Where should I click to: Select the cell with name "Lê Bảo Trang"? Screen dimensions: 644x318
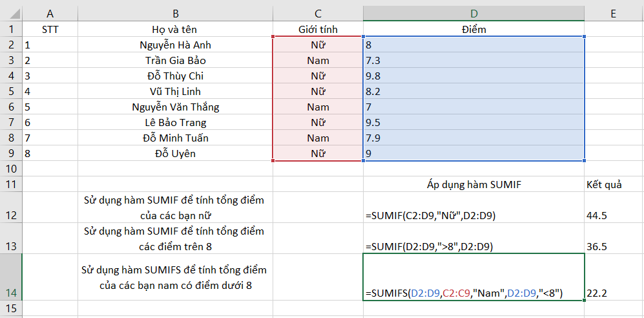(x=175, y=122)
